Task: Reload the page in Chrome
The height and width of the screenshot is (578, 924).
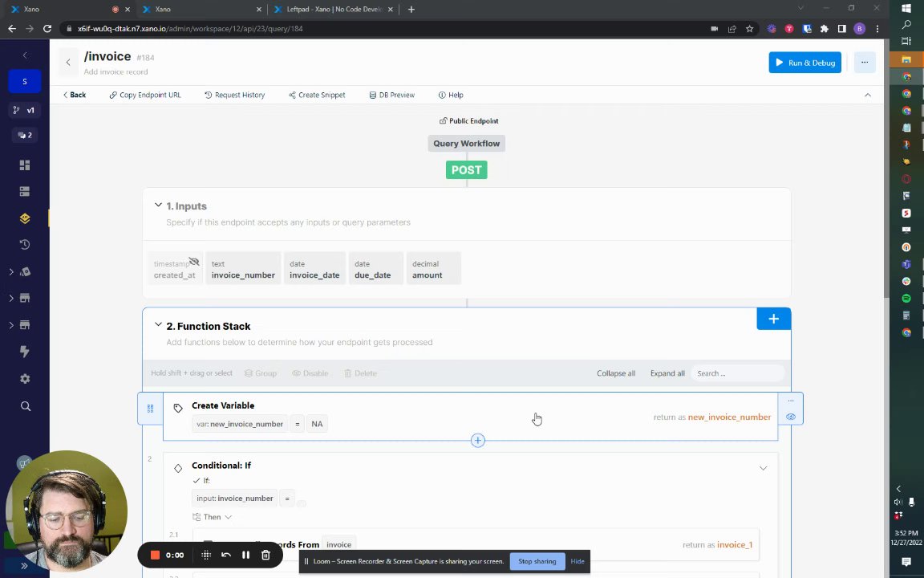Action: pos(47,28)
